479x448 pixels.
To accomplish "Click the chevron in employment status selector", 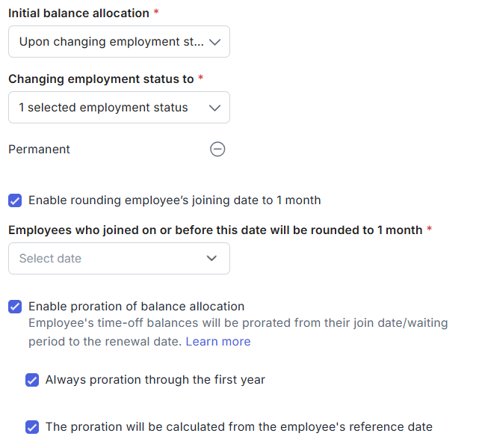I will 214,108.
